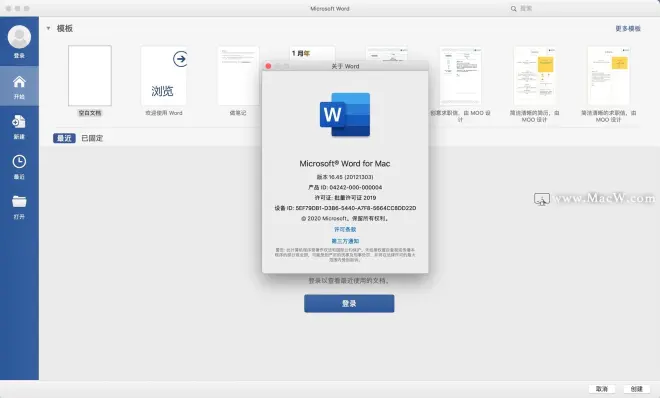Click the Product ID 04242-000-000004 text

(x=345, y=187)
